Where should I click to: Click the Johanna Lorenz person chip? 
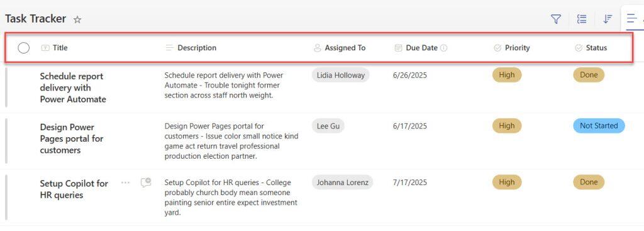[x=343, y=182]
